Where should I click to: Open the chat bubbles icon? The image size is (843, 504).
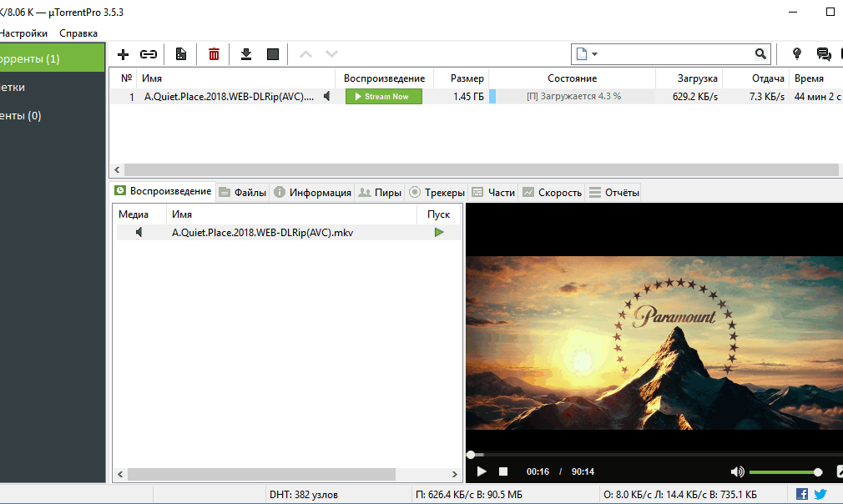(x=824, y=53)
